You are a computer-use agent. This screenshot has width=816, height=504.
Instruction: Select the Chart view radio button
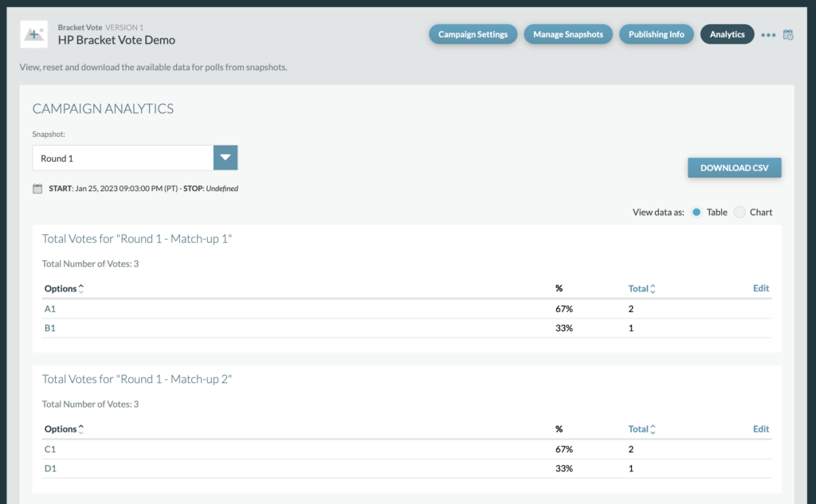[739, 213]
